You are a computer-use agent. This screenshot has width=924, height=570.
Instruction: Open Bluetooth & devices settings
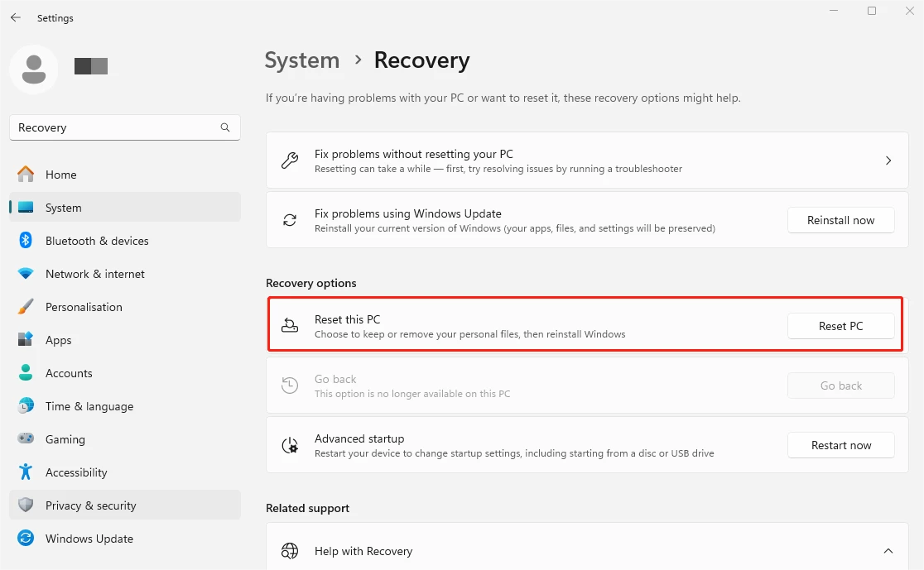click(x=125, y=240)
